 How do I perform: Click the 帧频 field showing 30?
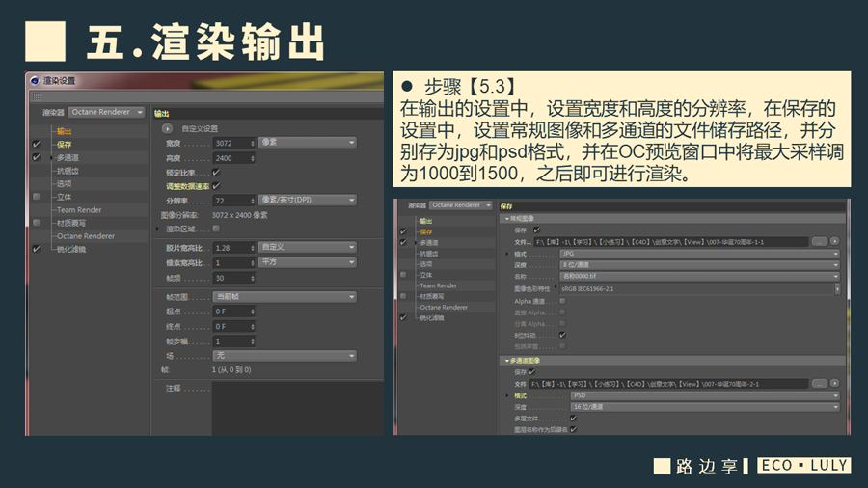[231, 278]
